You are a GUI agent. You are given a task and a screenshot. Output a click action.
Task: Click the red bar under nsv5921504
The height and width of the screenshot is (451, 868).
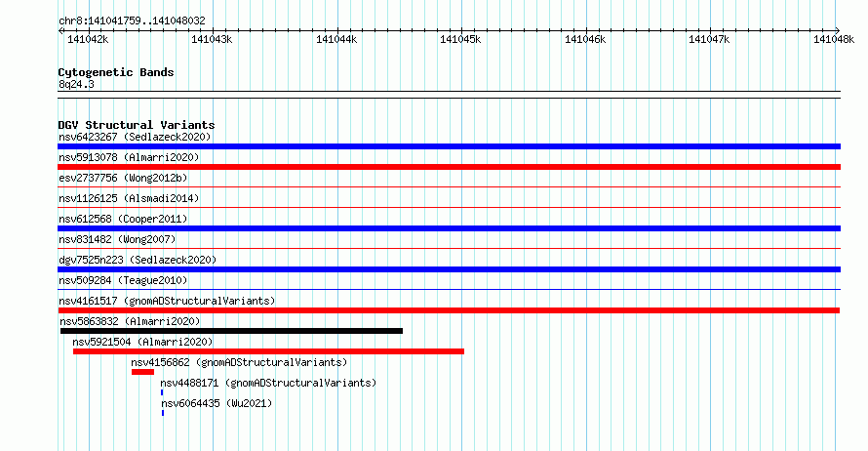point(268,351)
